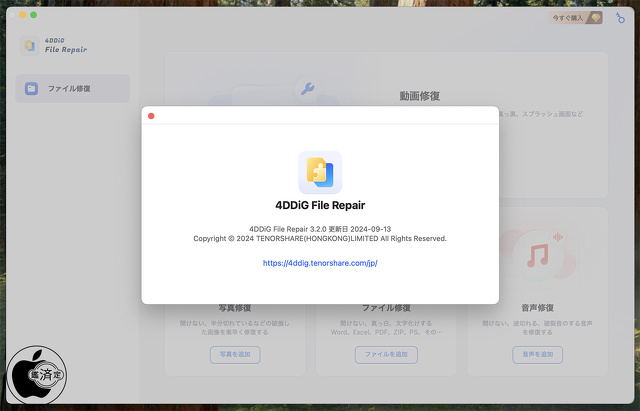Image resolution: width=640 pixels, height=411 pixels.
Task: Click the ファイル修復 card title behind dialog
Action: coord(386,308)
